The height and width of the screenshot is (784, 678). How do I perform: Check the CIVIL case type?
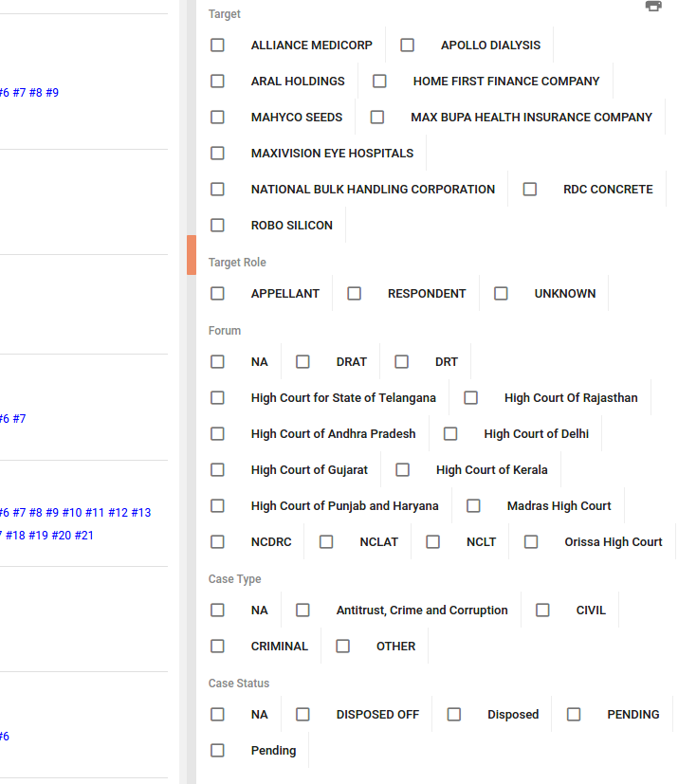click(x=542, y=610)
